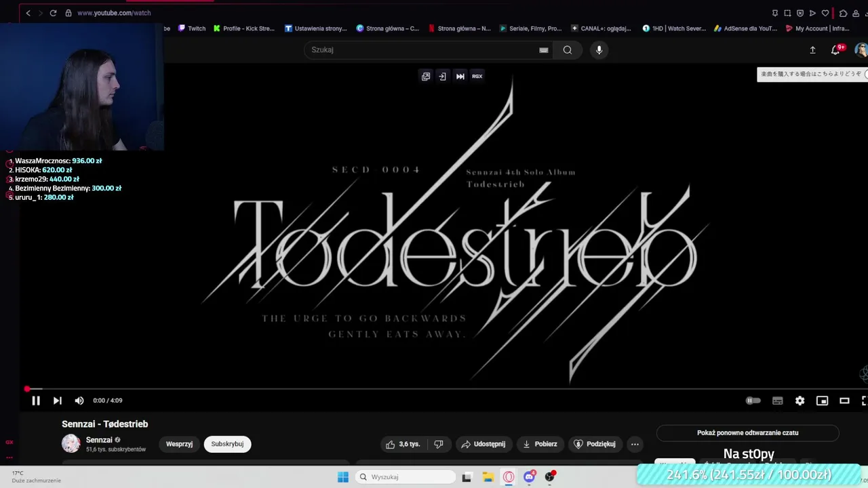868x488 pixels.
Task: Open the 'CANAL+: oglądaj...' bookmark
Action: 601,28
